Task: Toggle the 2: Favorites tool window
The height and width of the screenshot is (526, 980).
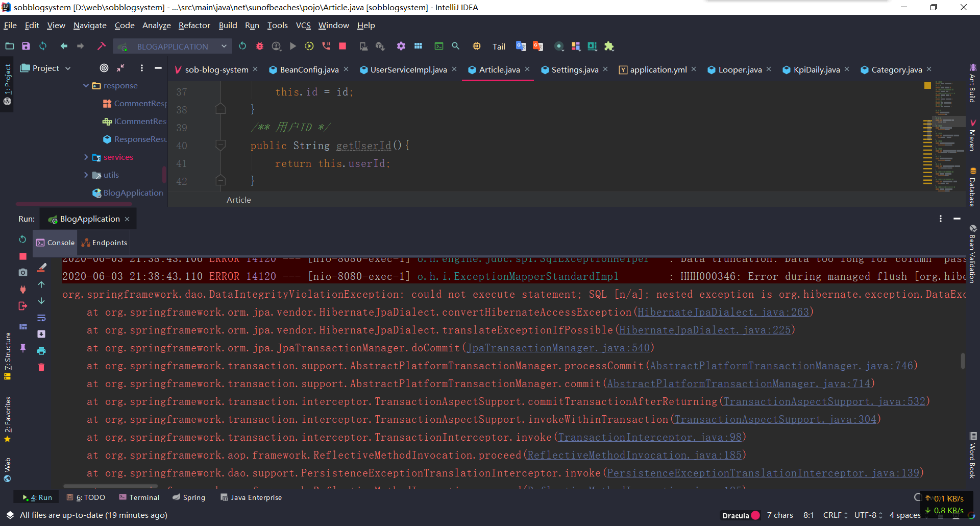Action: click(7, 419)
